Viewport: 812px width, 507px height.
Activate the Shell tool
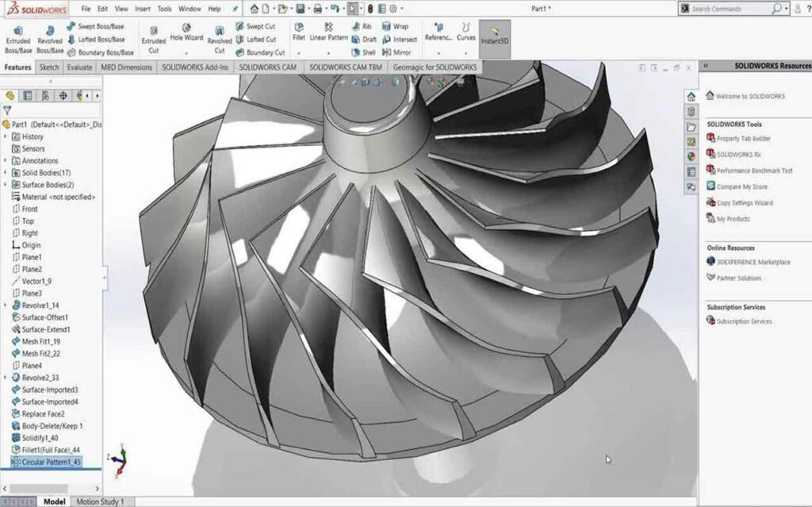[x=363, y=52]
